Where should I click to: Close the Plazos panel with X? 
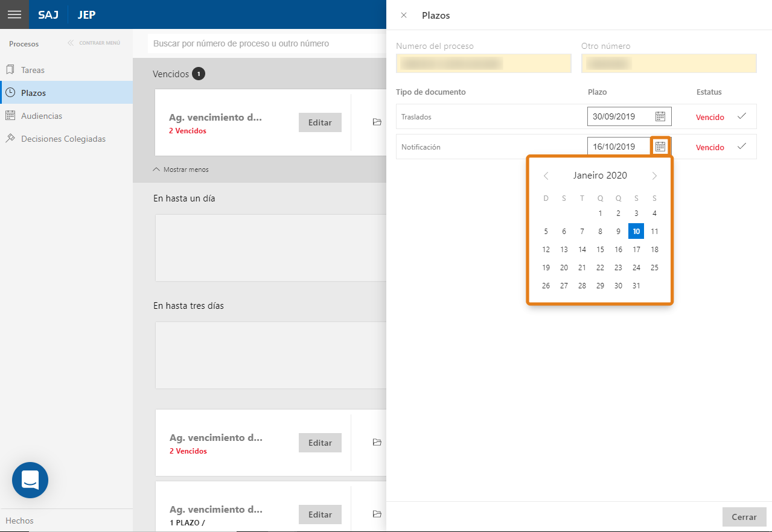tap(404, 15)
